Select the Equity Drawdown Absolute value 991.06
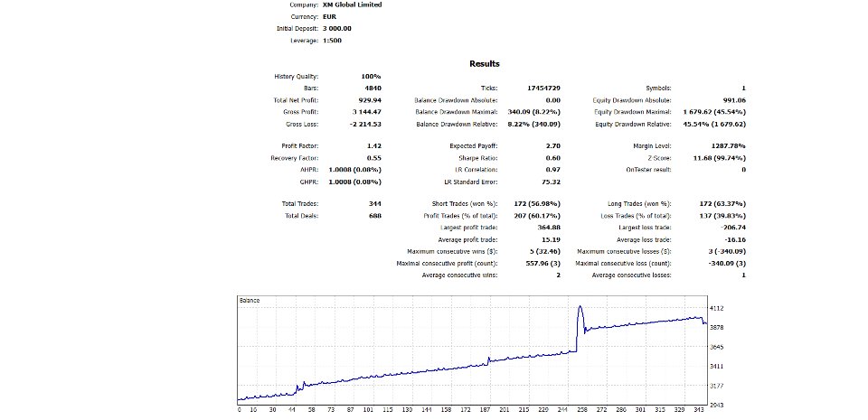 [734, 100]
